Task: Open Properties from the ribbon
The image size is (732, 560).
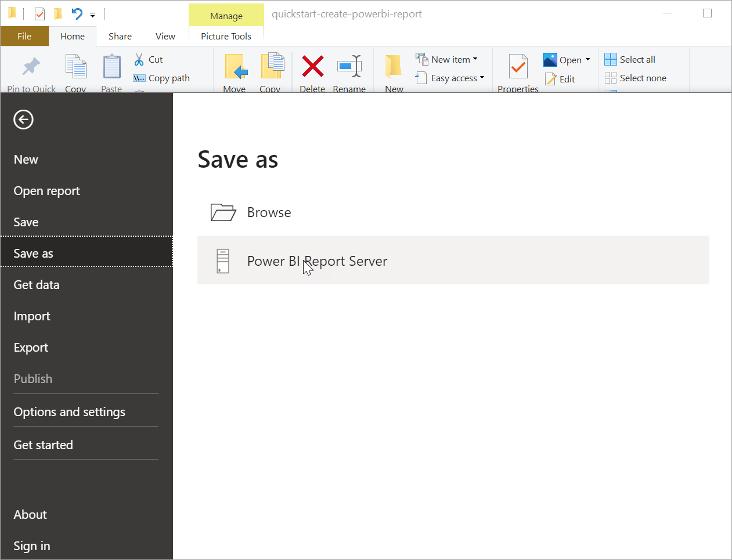Action: point(518,68)
